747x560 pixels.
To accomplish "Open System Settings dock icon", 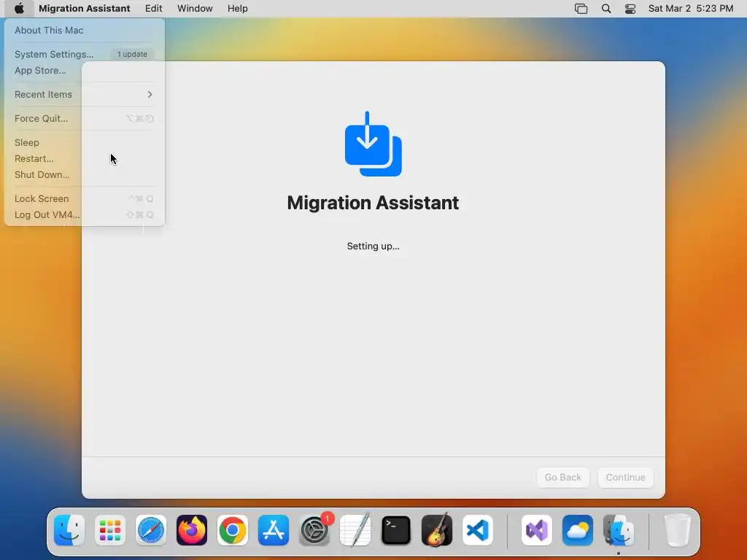I will [314, 530].
